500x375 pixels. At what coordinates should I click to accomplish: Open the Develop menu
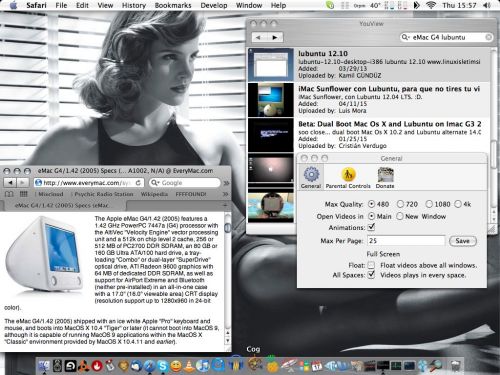(214, 5)
